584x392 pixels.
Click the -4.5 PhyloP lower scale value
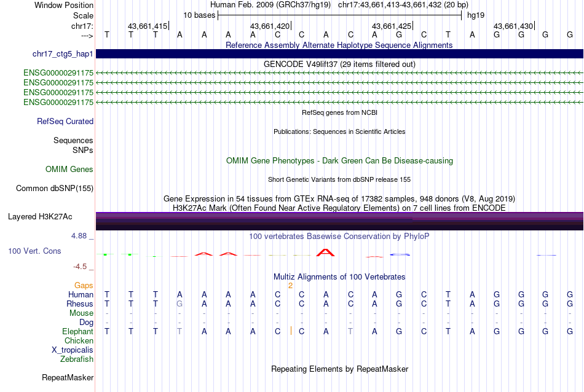80,266
